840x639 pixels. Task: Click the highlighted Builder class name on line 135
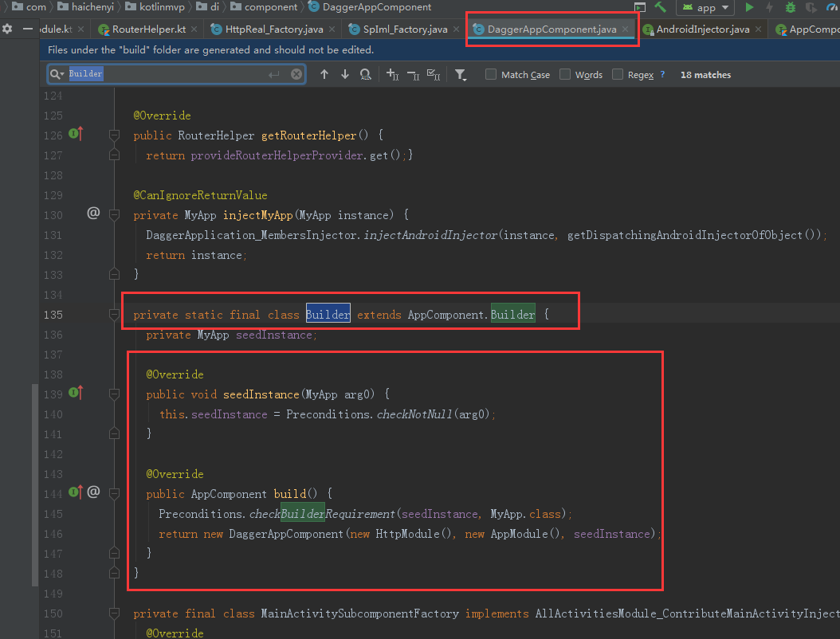tap(328, 315)
